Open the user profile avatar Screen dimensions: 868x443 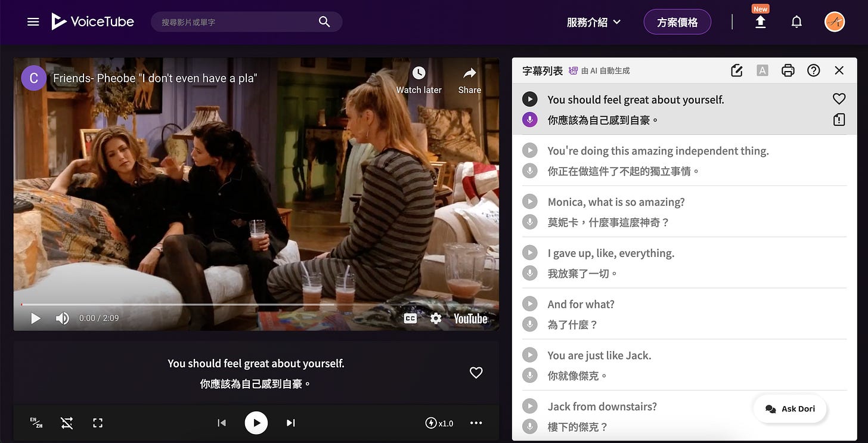[835, 22]
